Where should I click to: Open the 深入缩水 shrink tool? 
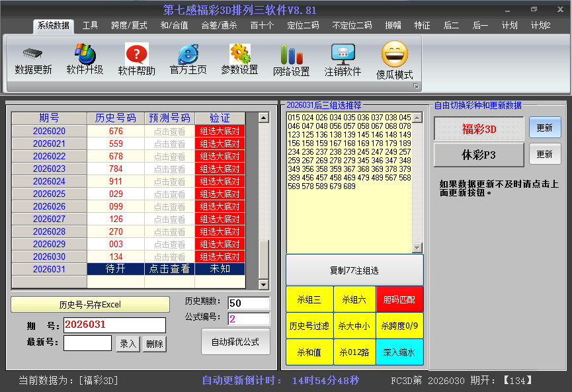(x=399, y=352)
